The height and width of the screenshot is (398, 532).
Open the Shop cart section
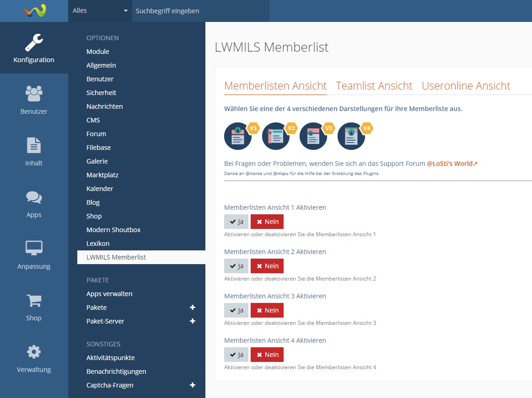(34, 306)
